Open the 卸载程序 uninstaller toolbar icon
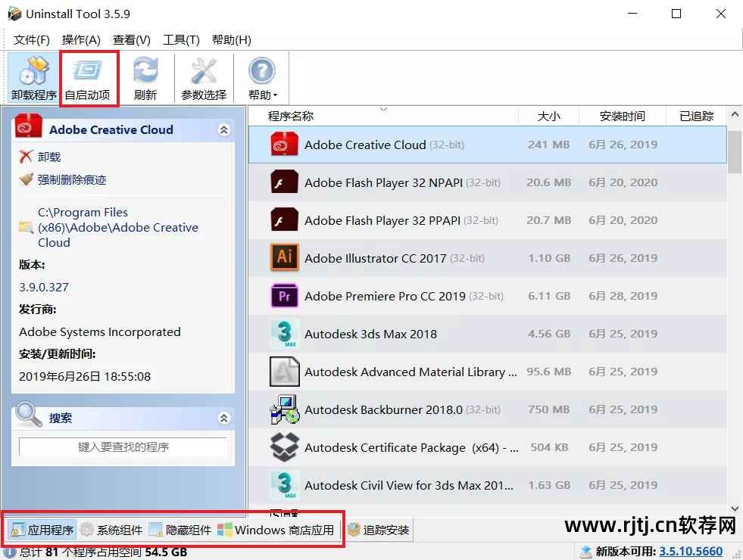 34,79
